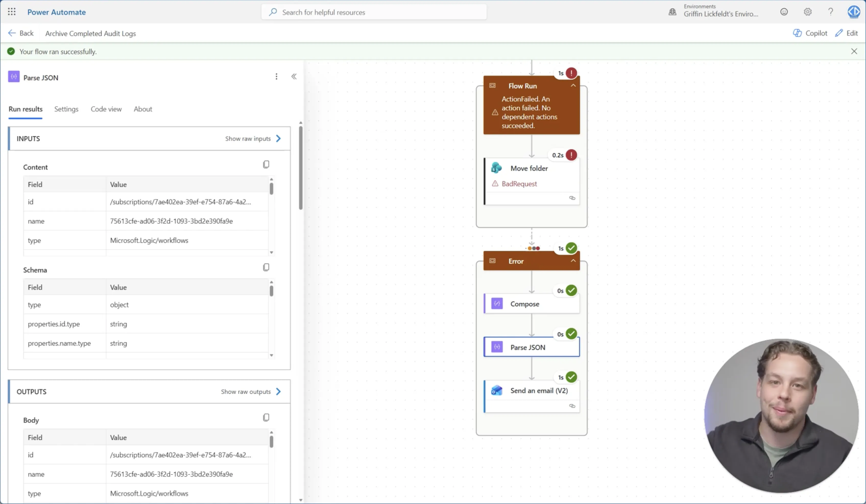Open the app launcher waffle icon

12,12
